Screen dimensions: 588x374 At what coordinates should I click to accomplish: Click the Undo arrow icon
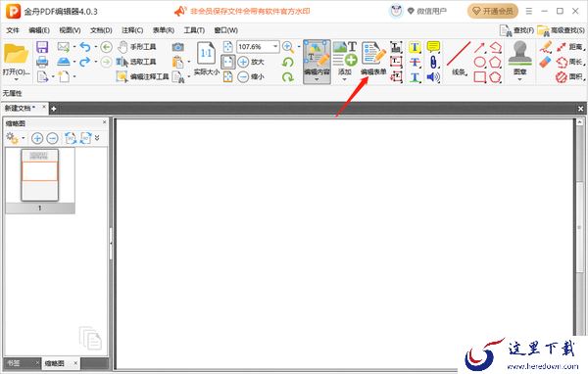[85, 47]
